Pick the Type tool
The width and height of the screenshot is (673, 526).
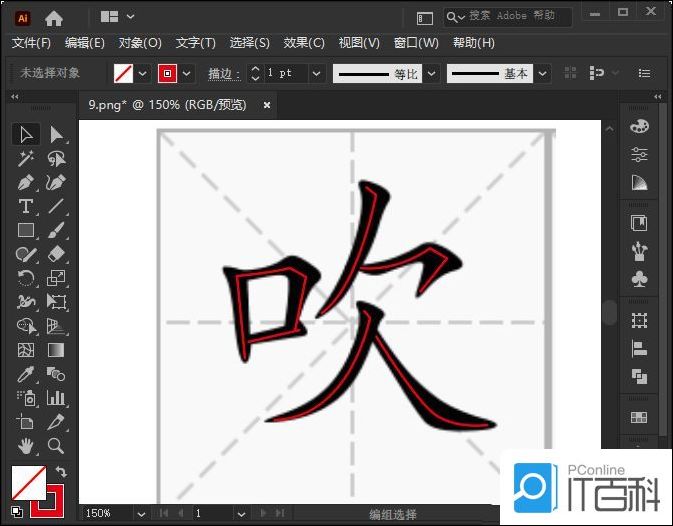pos(26,207)
